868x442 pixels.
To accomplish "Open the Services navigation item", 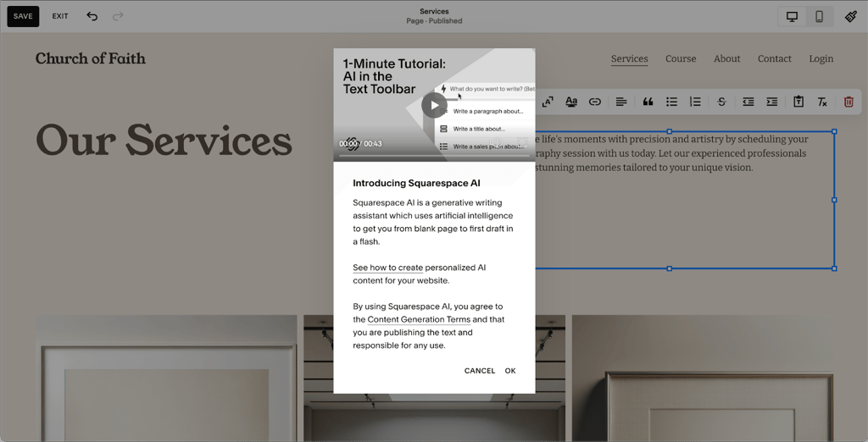I will 630,58.
